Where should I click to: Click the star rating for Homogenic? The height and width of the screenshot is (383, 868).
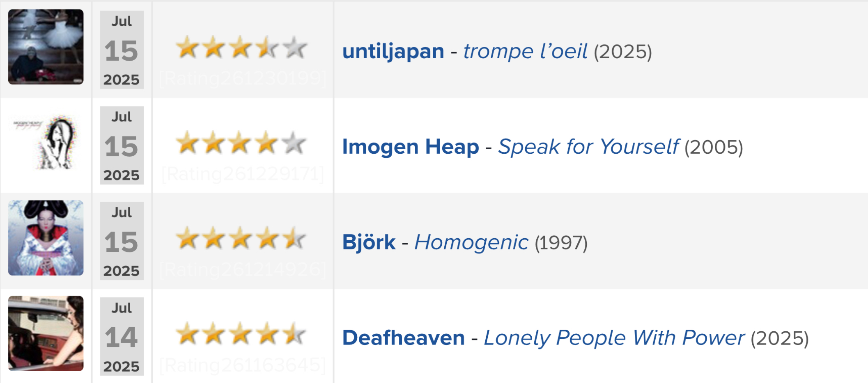[241, 239]
